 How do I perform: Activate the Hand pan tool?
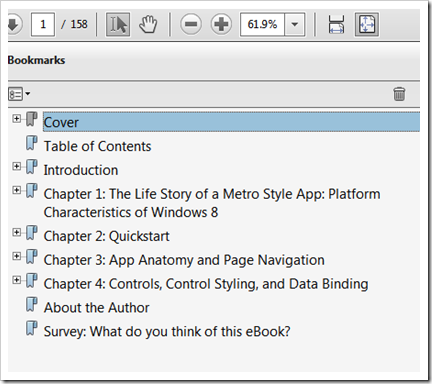(148, 24)
